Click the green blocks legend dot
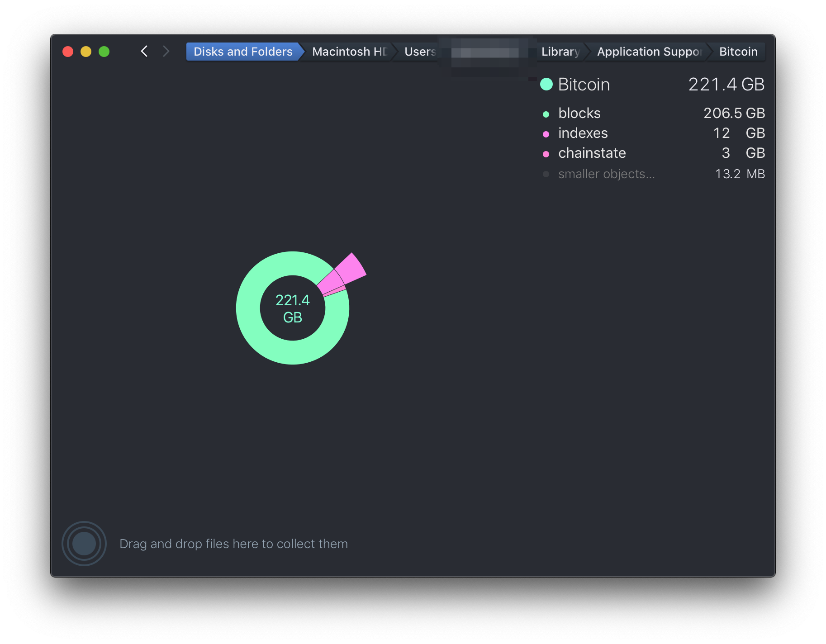 click(x=546, y=114)
